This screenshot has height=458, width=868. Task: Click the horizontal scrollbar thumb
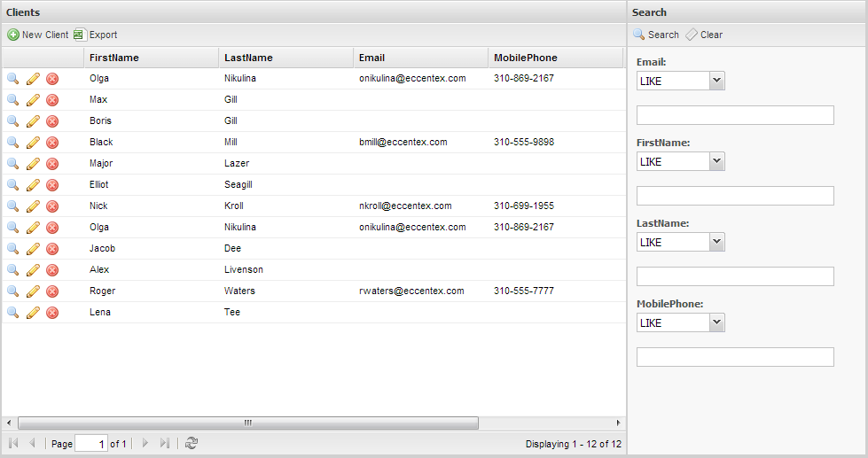248,423
